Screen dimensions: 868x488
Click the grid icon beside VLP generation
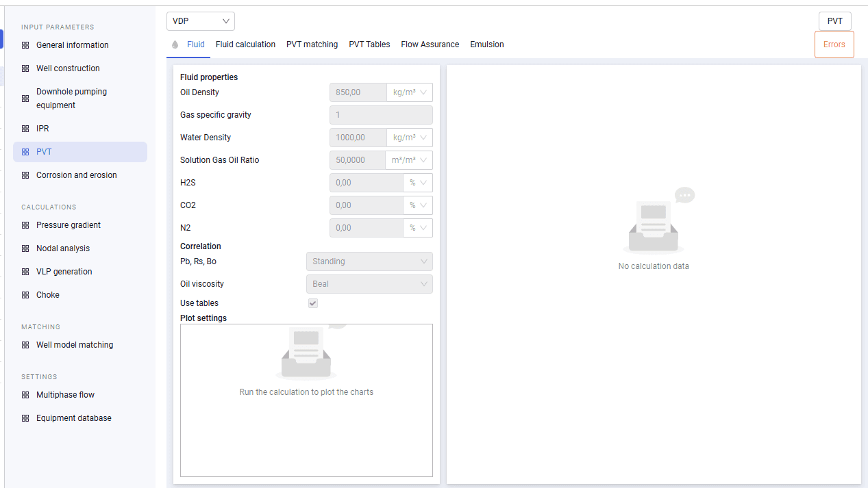25,272
